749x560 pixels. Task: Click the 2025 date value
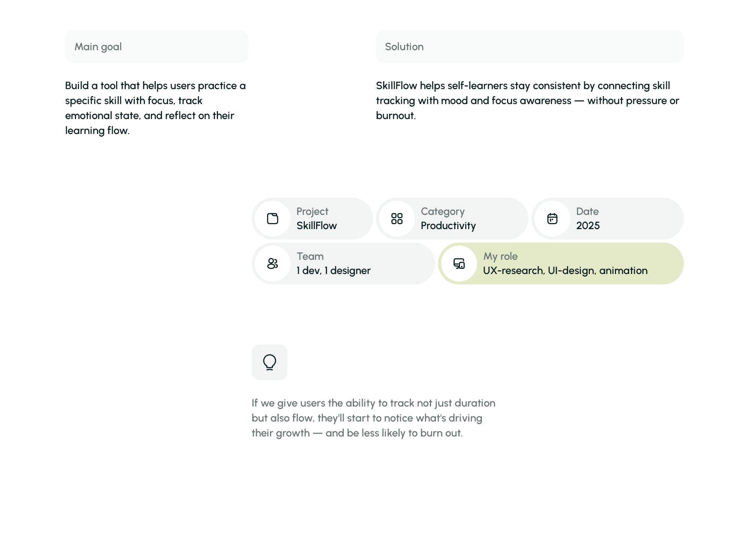pyautogui.click(x=588, y=226)
